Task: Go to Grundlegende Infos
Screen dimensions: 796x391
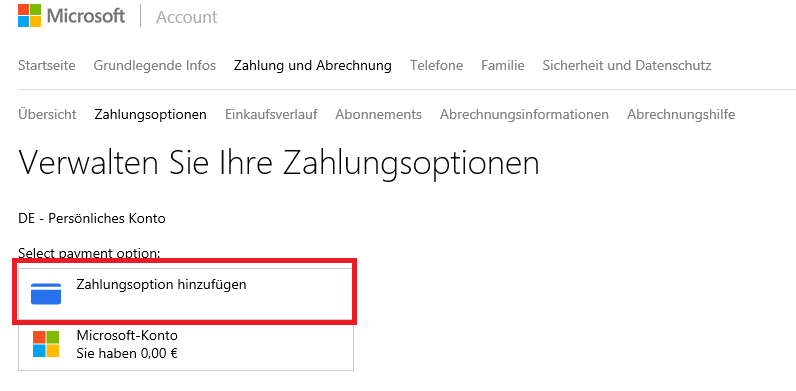Action: (x=154, y=66)
